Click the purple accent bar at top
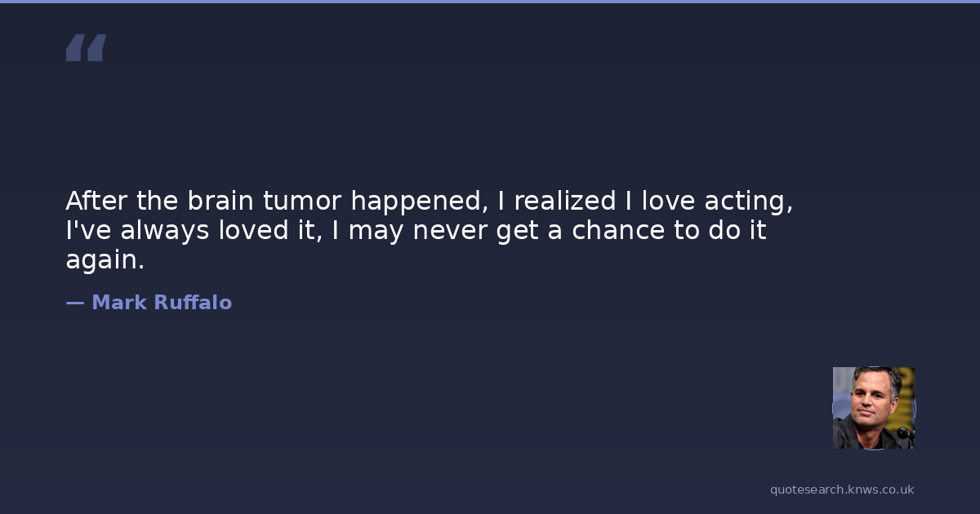980x514 pixels. click(x=490, y=2)
